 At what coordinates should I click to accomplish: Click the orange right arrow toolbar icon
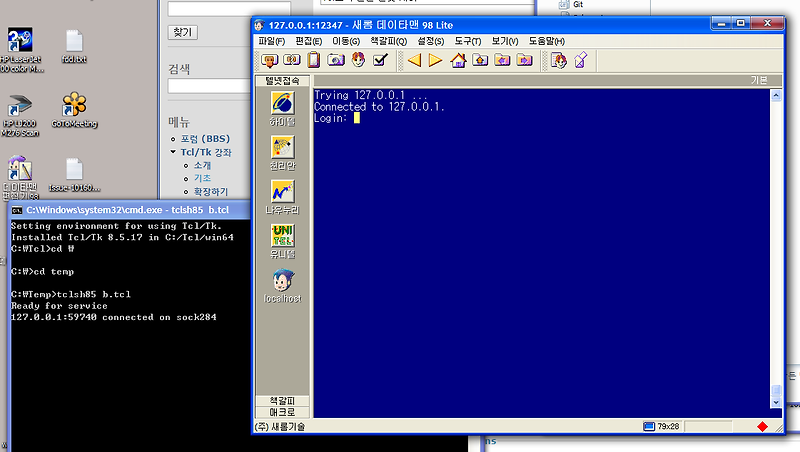[x=435, y=60]
